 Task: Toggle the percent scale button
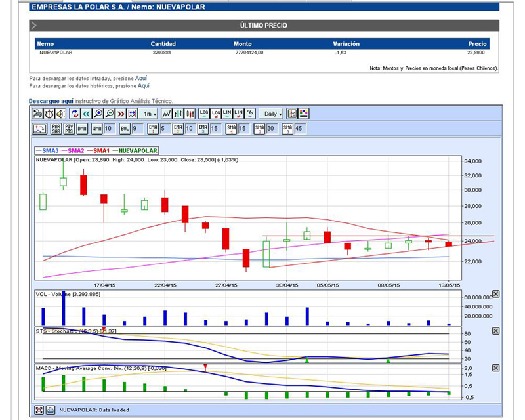pyautogui.click(x=250, y=114)
